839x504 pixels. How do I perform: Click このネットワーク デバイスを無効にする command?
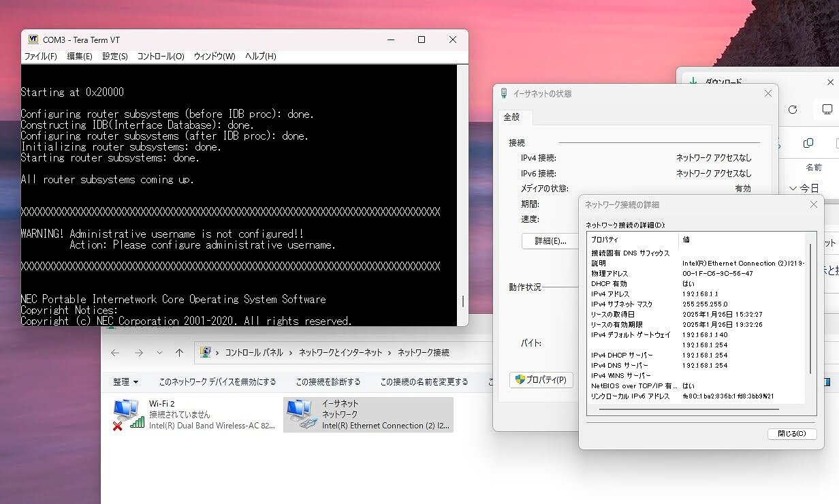coord(217,382)
